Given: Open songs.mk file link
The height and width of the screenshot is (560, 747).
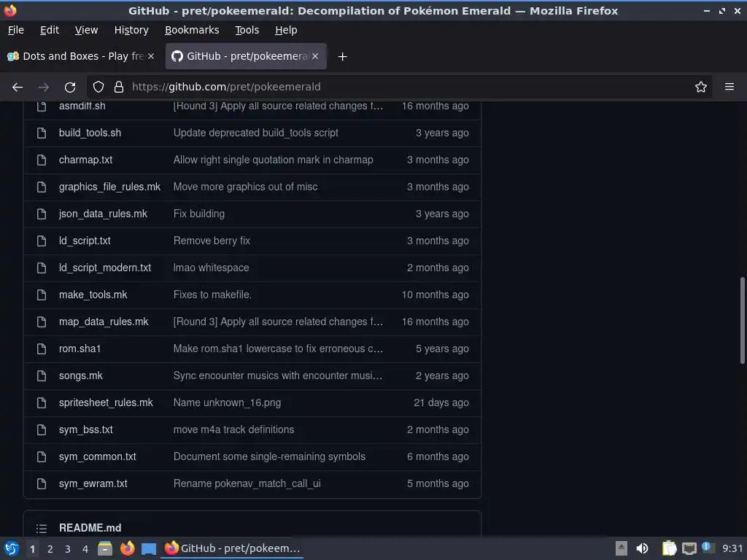Looking at the screenshot, I should click(x=80, y=376).
